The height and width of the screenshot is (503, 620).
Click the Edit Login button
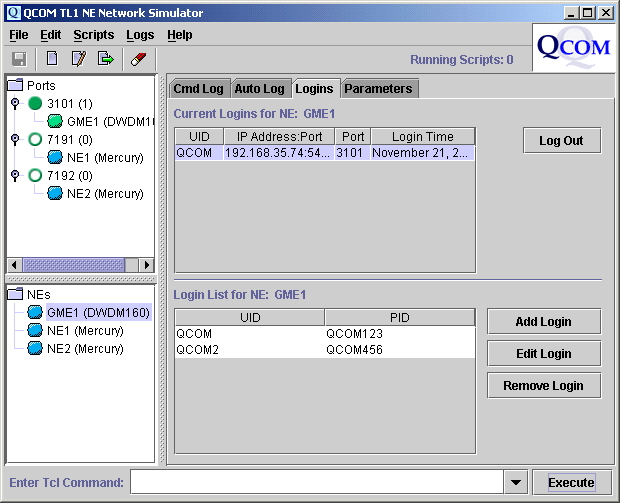click(544, 354)
